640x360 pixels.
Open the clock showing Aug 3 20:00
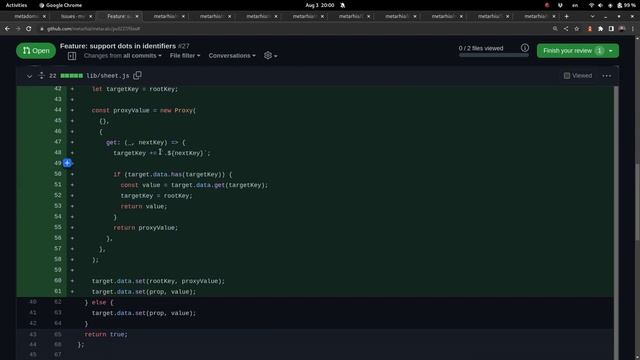tap(320, 5)
